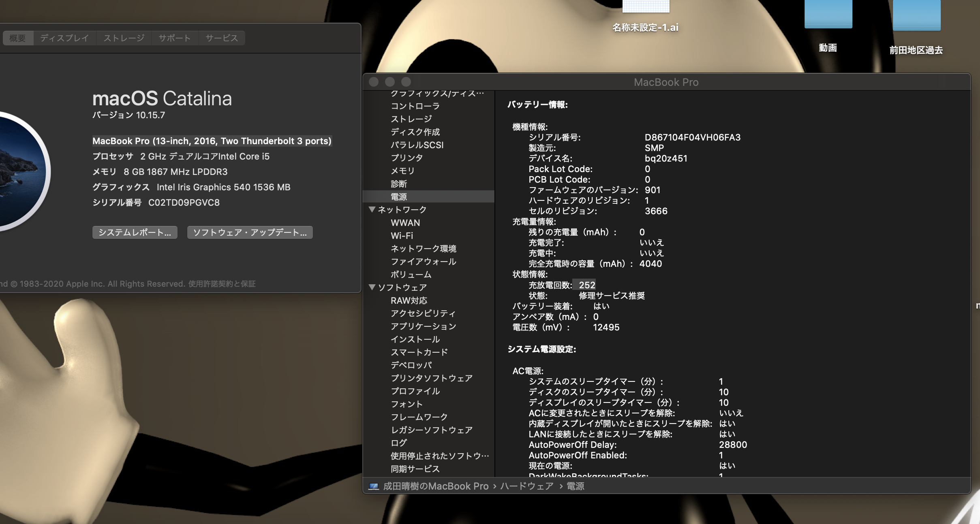Open the サポート tab
Screen dimensions: 980x524
pyautogui.click(x=174, y=38)
